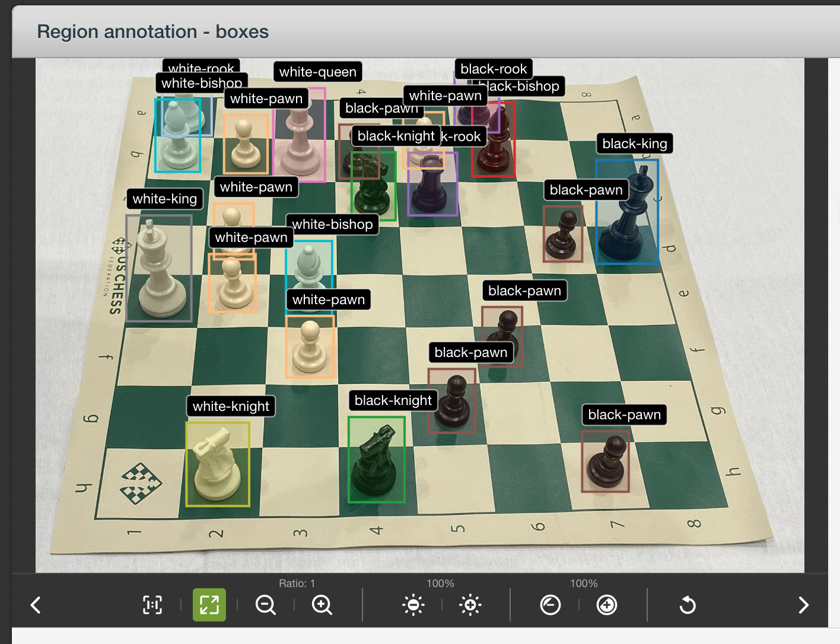This screenshot has height=644, width=840.
Task: Decrease the image contrast
Action: click(x=550, y=605)
